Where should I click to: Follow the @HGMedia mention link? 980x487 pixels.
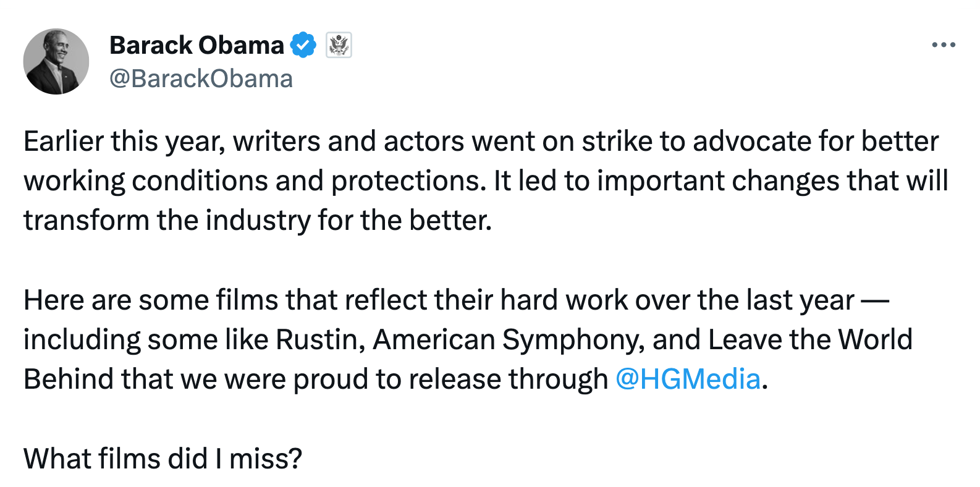pos(688,379)
